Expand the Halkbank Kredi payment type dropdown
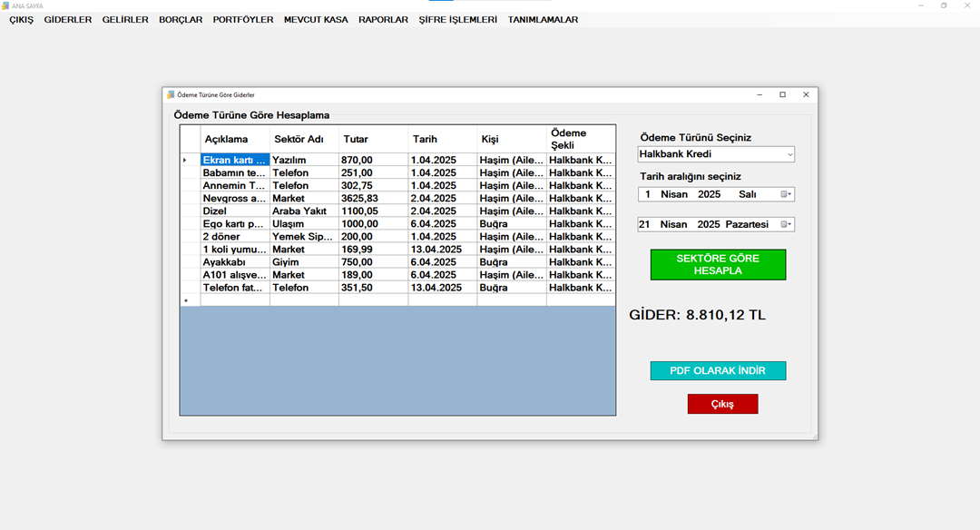 [789, 154]
